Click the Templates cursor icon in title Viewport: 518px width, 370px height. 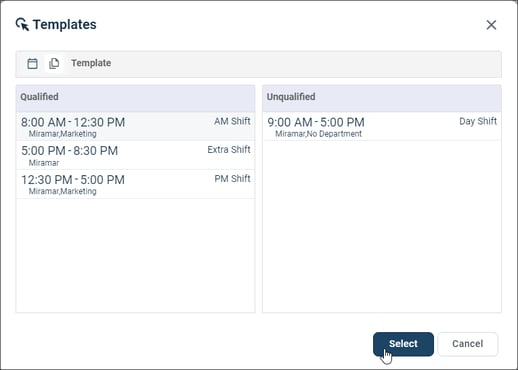[x=22, y=24]
